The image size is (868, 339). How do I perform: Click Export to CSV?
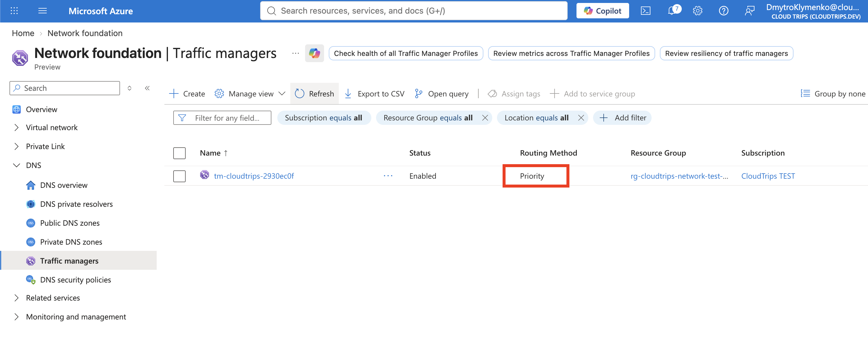(x=374, y=94)
